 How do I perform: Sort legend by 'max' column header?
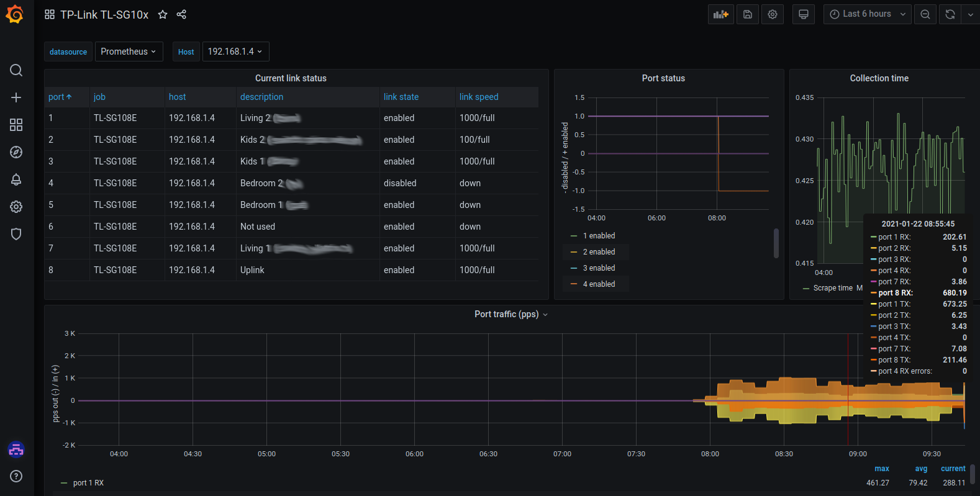881,469
